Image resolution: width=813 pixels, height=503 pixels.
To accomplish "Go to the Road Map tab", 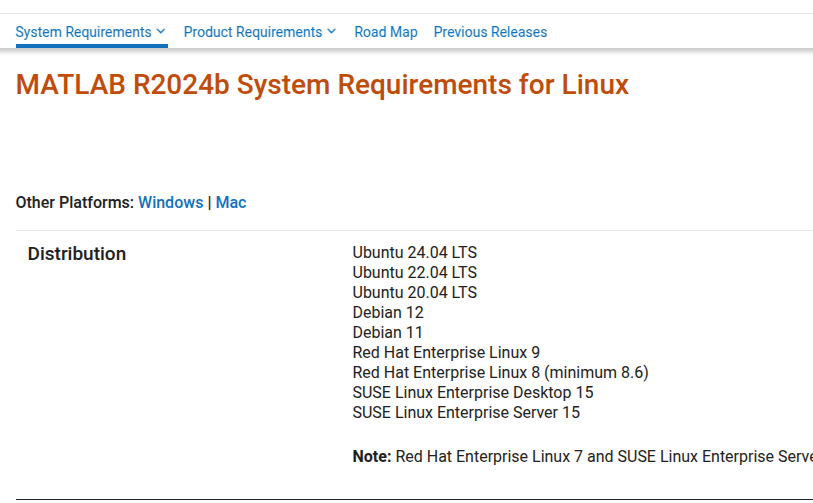I will tap(386, 32).
